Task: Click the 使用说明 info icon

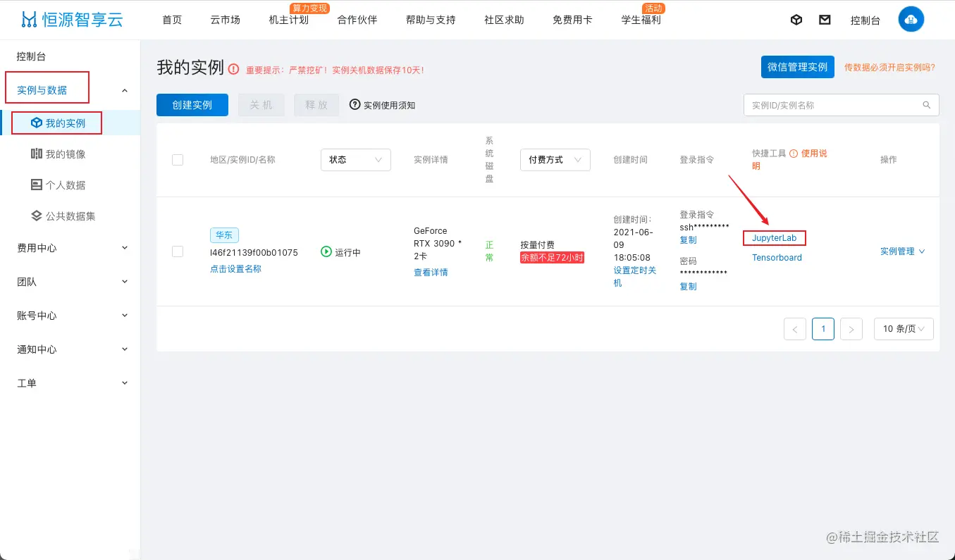Action: pyautogui.click(x=794, y=153)
